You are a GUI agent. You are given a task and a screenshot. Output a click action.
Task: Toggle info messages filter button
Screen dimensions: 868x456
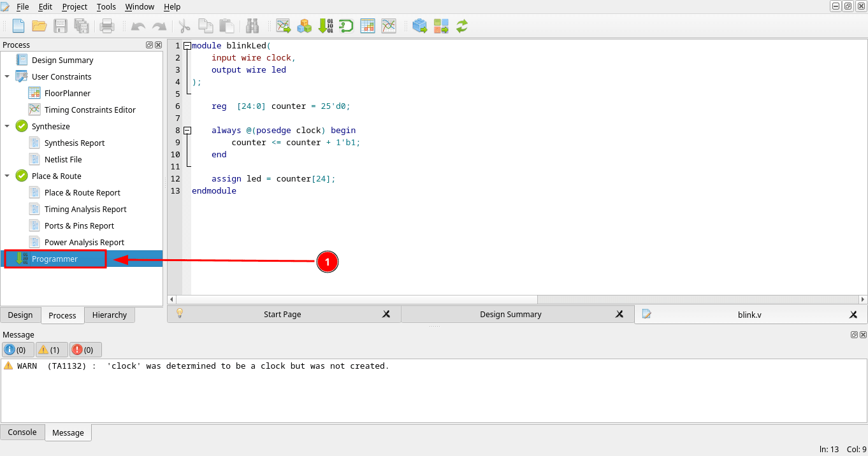coord(18,350)
